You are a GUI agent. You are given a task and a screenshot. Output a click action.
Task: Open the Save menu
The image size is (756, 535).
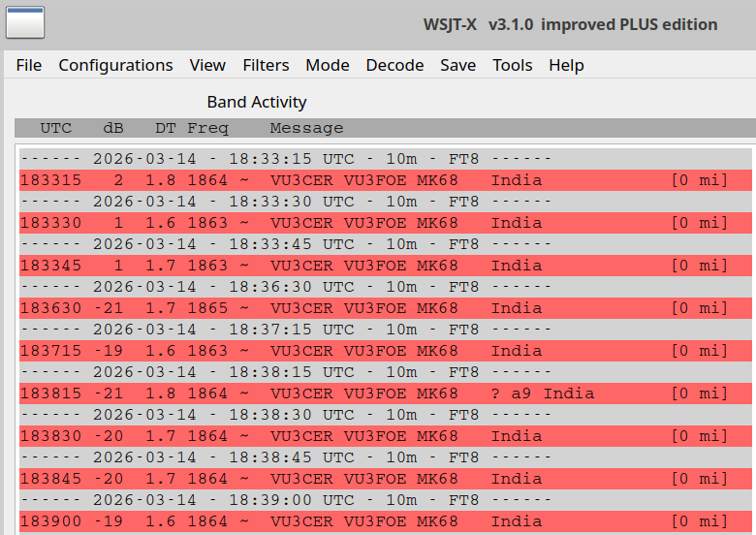457,65
